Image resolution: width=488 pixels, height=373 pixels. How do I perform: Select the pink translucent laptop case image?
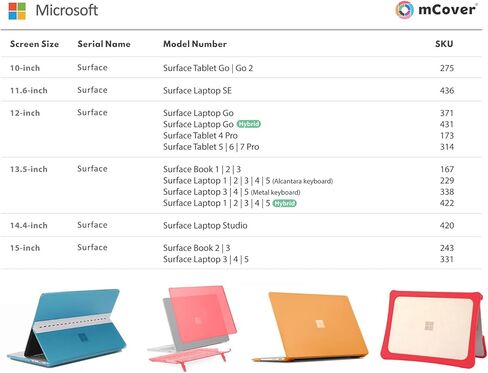coord(192,327)
